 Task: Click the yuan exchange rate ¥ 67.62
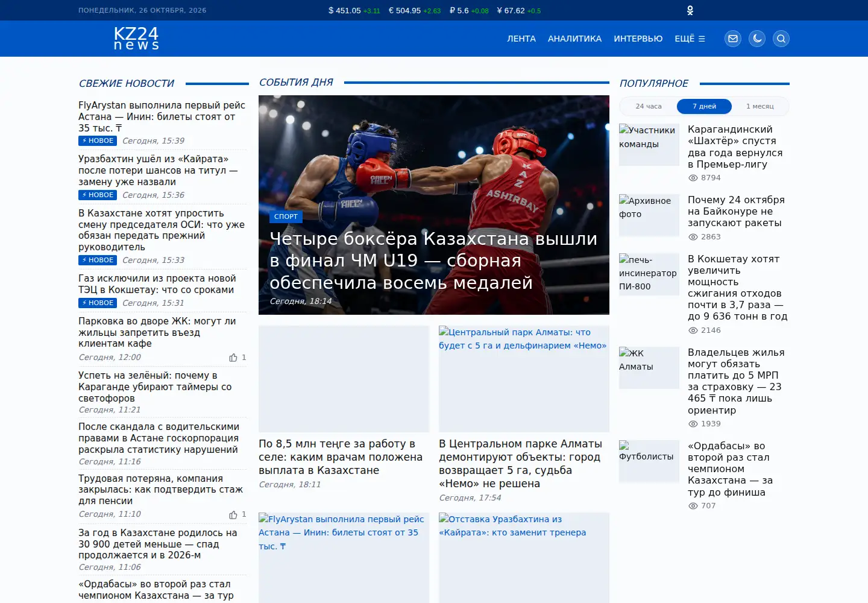519,10
